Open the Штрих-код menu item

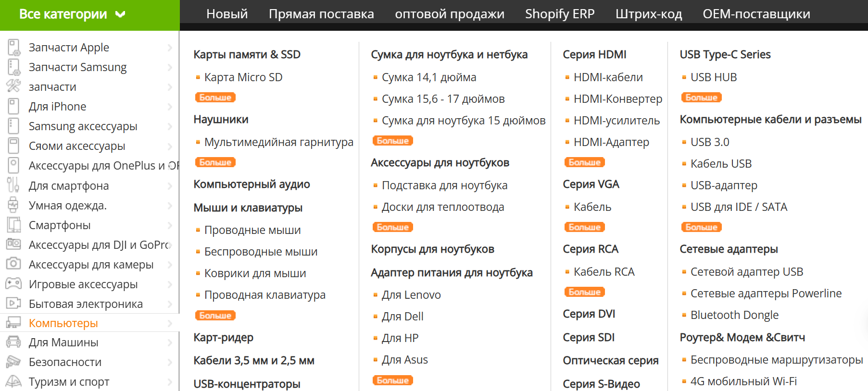click(x=649, y=14)
